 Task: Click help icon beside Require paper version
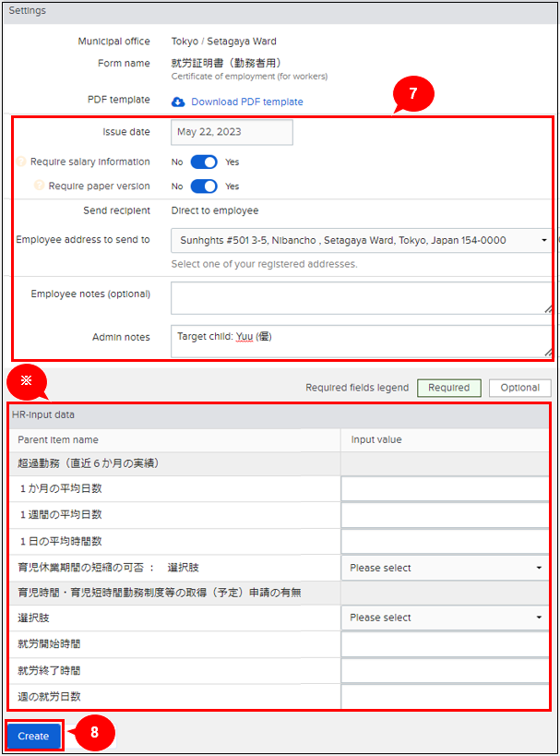[39, 186]
